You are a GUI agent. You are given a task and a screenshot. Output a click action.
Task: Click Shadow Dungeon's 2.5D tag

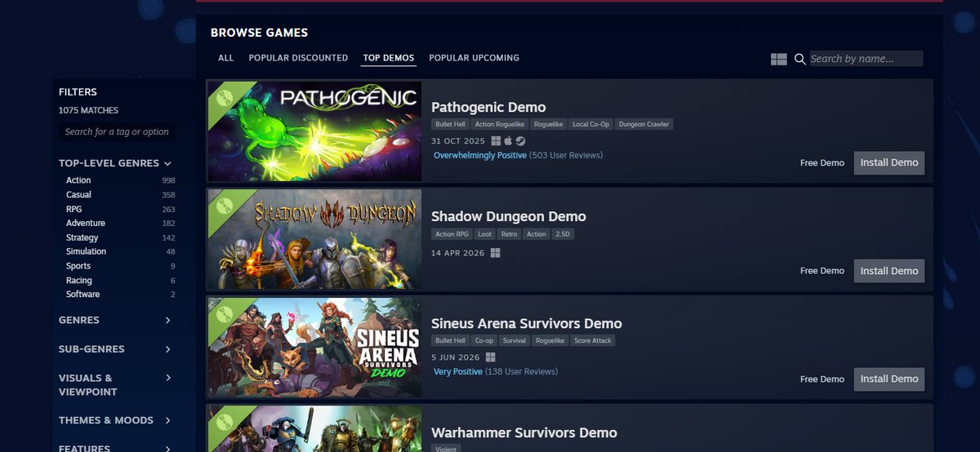pos(562,234)
